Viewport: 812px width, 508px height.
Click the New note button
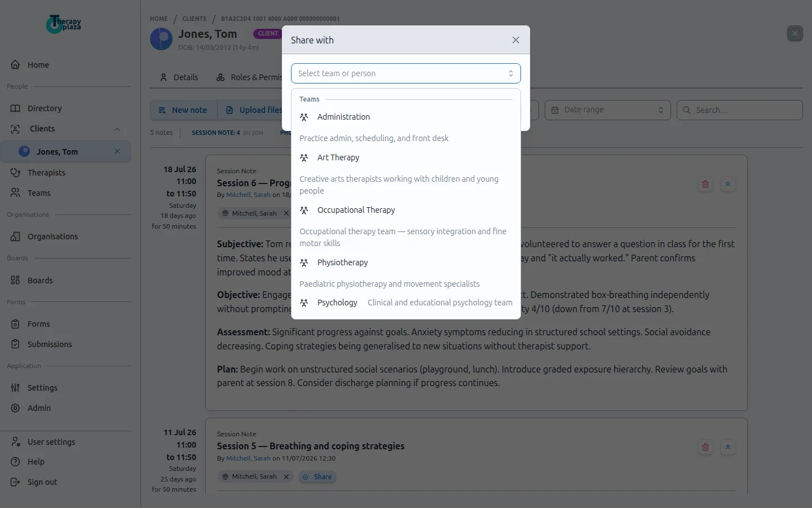183,110
